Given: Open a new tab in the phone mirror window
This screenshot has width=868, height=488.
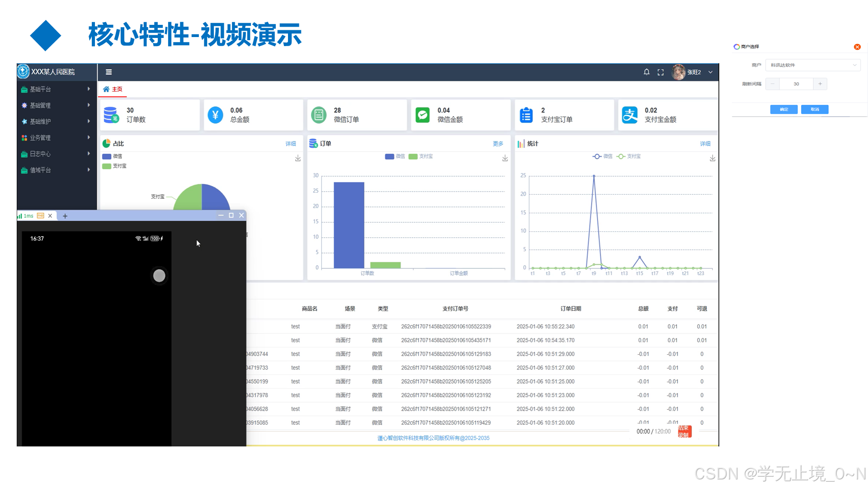Looking at the screenshot, I should [65, 216].
